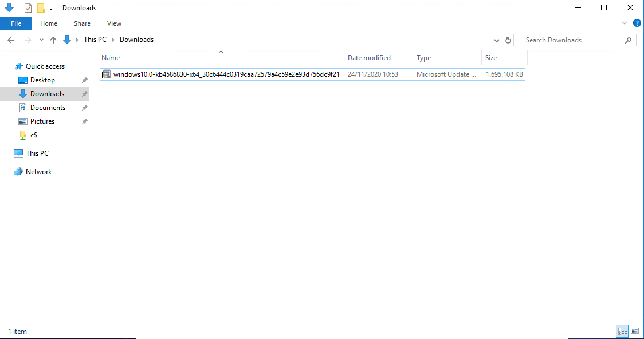The height and width of the screenshot is (339, 644).
Task: Click the Documents icon in sidebar
Action: click(x=23, y=108)
